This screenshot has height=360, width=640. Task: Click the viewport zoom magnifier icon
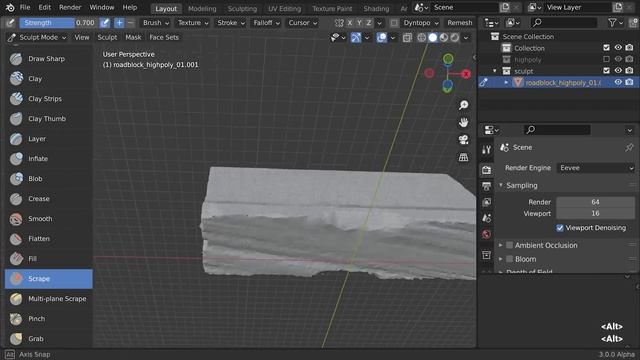pos(463,105)
